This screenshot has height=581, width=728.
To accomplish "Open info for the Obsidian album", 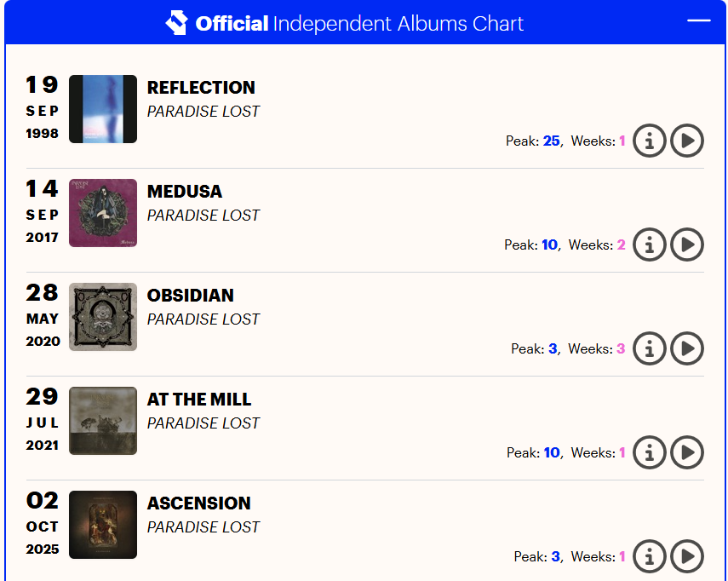I will [x=650, y=348].
